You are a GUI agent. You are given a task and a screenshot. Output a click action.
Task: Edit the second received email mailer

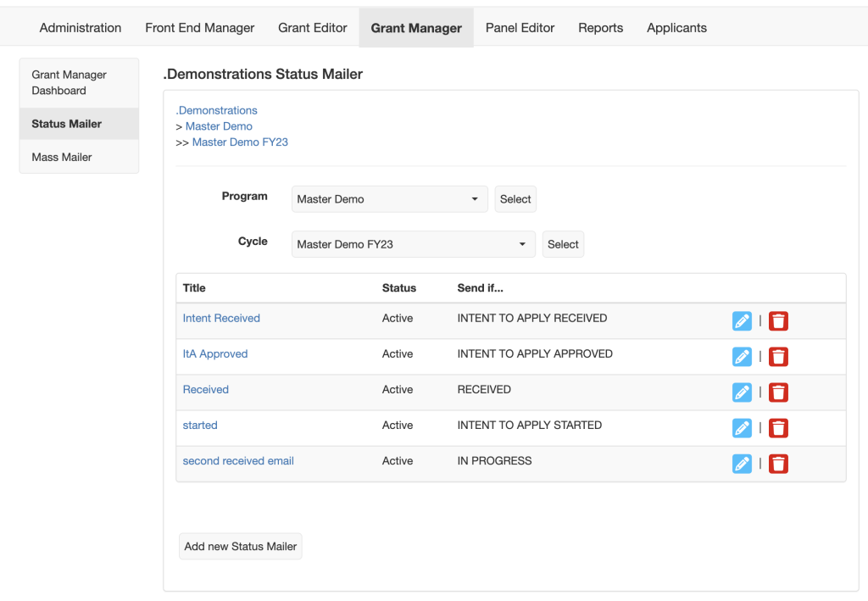point(742,463)
